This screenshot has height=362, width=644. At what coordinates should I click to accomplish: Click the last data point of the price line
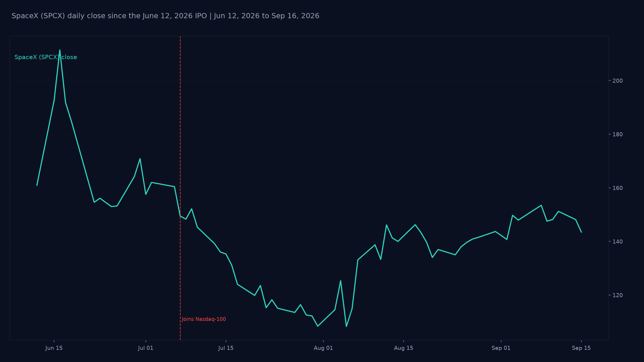[x=581, y=232]
